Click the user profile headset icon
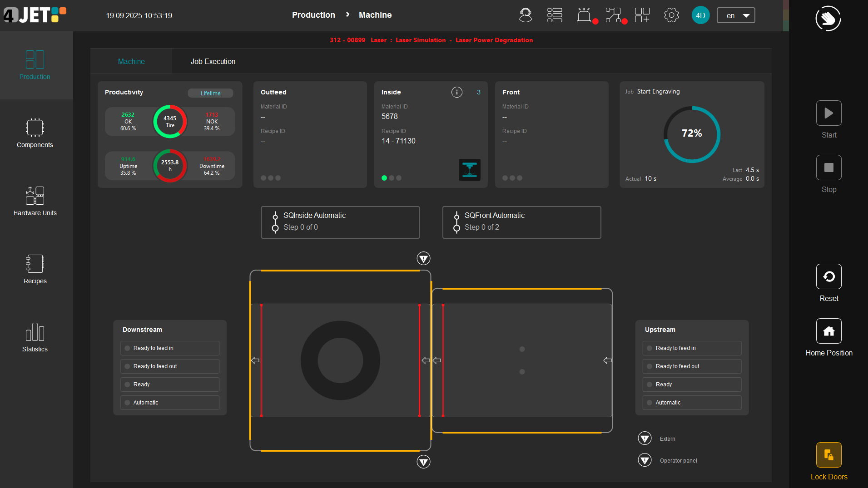Screen dimensions: 868x488 (526, 15)
